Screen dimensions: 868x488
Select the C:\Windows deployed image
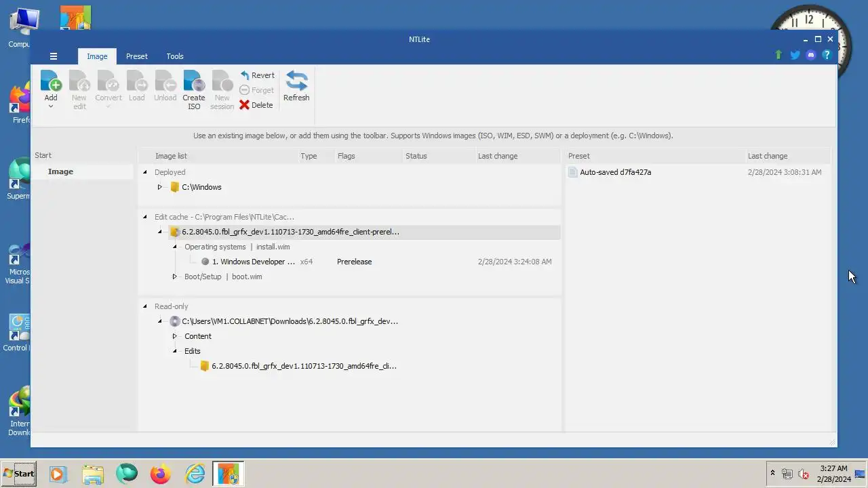click(x=201, y=187)
